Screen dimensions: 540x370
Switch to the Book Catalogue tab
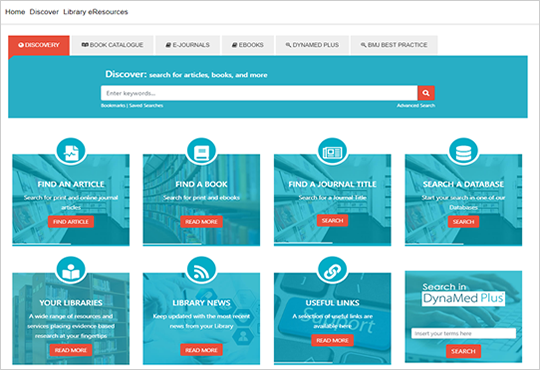tap(113, 45)
